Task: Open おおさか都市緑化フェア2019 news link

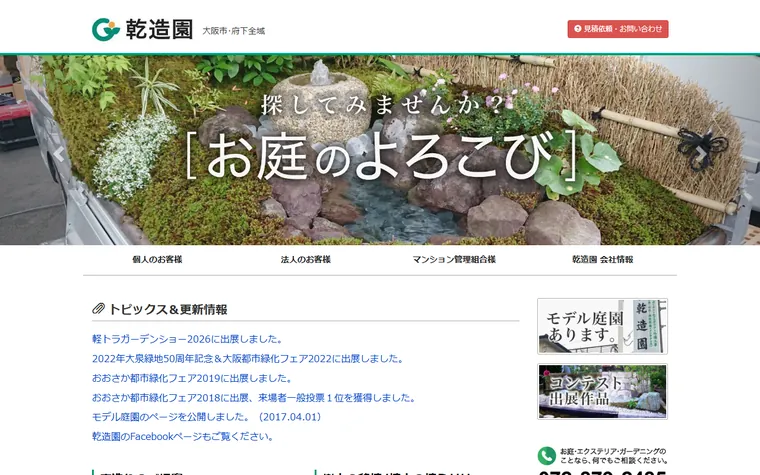Action: coord(192,378)
